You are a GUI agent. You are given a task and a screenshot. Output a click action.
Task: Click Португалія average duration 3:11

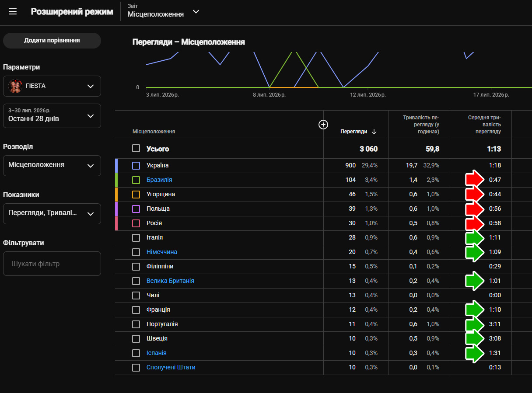coord(495,324)
